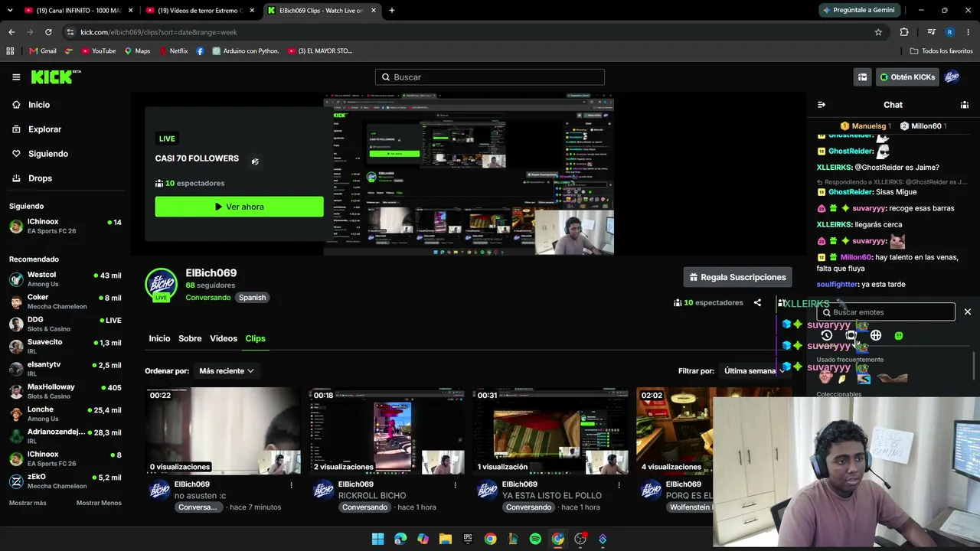This screenshot has height=551, width=980.
Task: Open the user profile avatar menu
Action: coord(952,77)
